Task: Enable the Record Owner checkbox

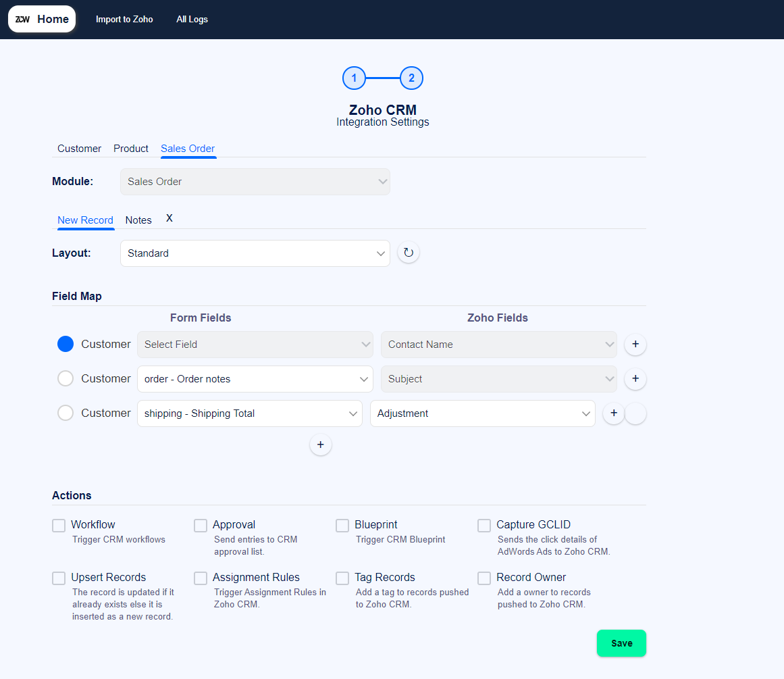Action: click(x=484, y=578)
